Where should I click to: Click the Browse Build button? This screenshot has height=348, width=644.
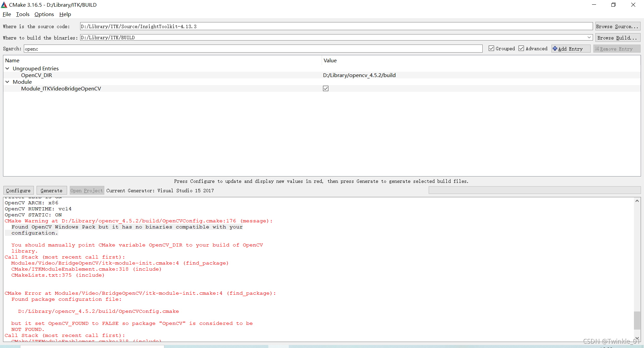click(618, 38)
